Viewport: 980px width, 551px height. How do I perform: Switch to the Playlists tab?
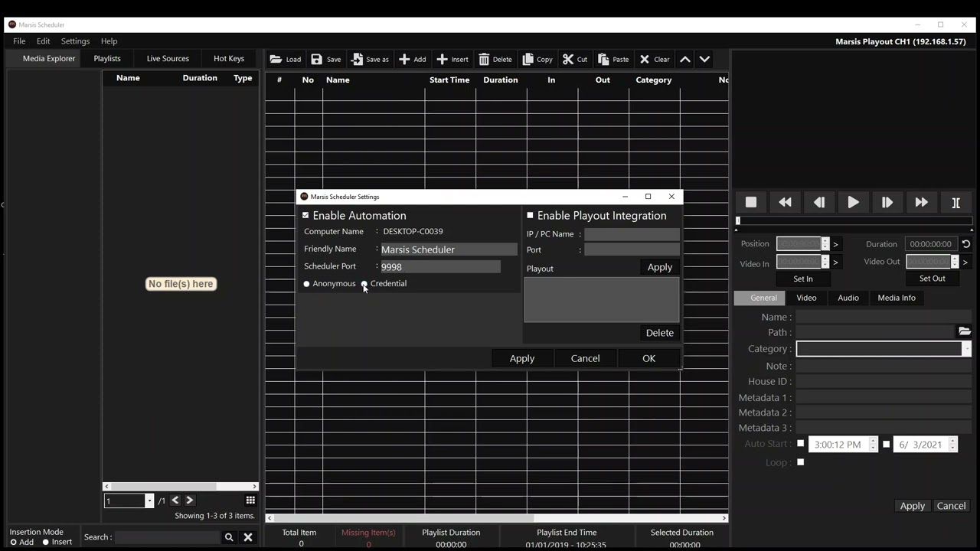tap(107, 59)
